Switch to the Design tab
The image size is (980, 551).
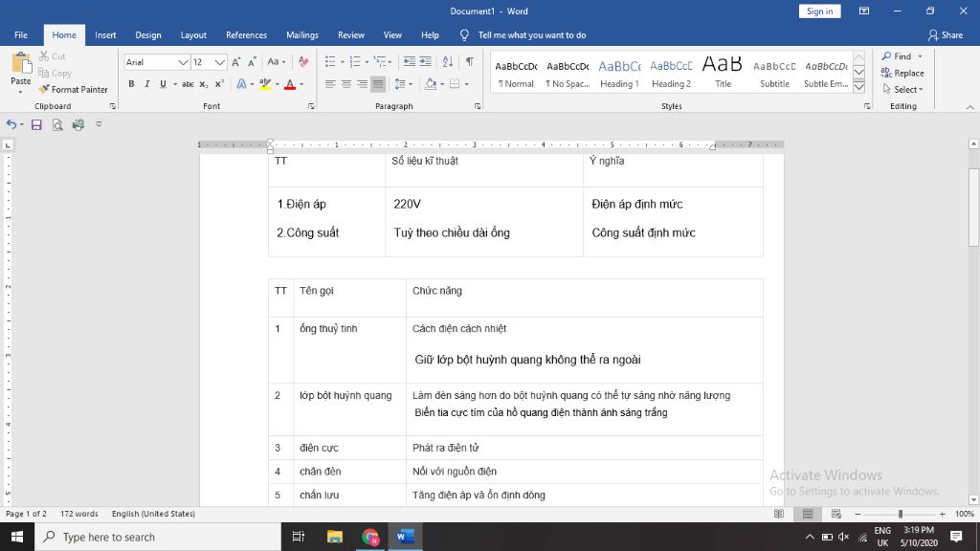point(148,35)
